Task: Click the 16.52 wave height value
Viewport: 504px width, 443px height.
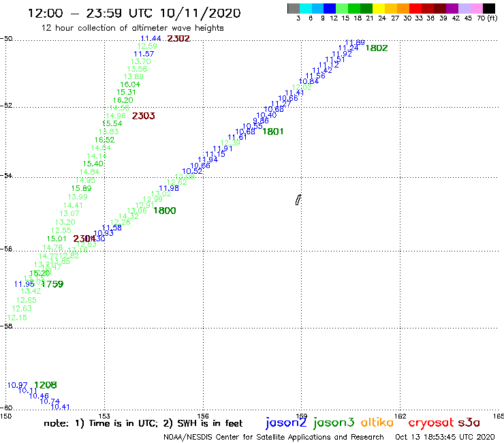Action: 104,140
